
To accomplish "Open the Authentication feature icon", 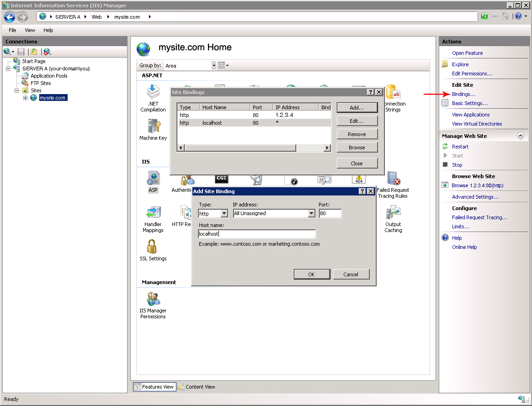I will (187, 180).
